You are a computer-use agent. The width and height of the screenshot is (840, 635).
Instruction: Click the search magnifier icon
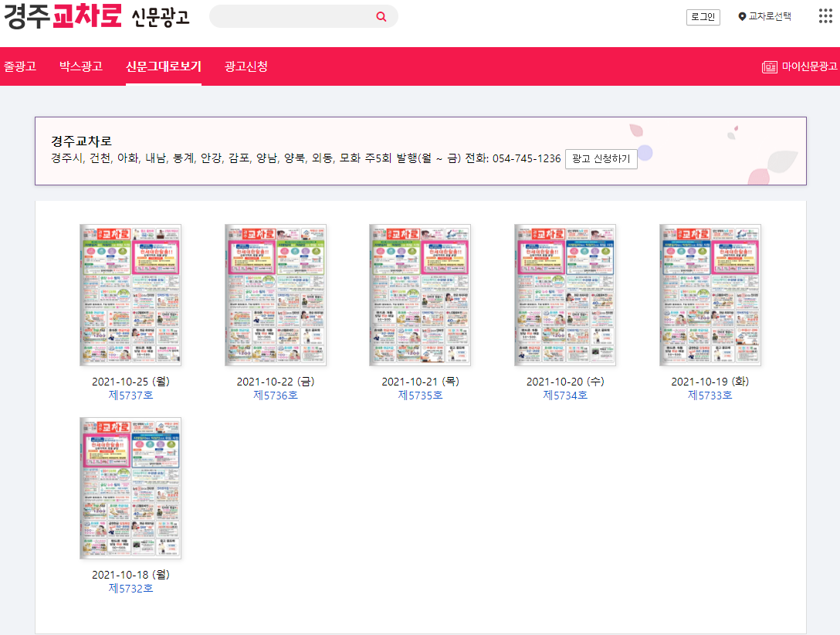pos(381,16)
